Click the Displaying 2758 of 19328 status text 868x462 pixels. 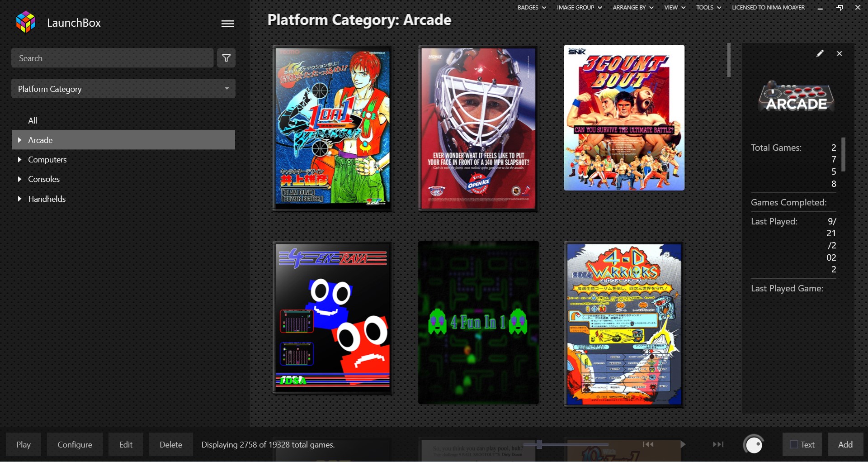click(x=268, y=445)
